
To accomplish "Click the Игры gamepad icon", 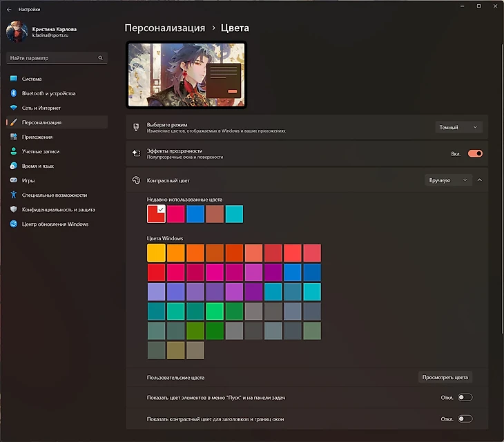I will click(x=13, y=180).
